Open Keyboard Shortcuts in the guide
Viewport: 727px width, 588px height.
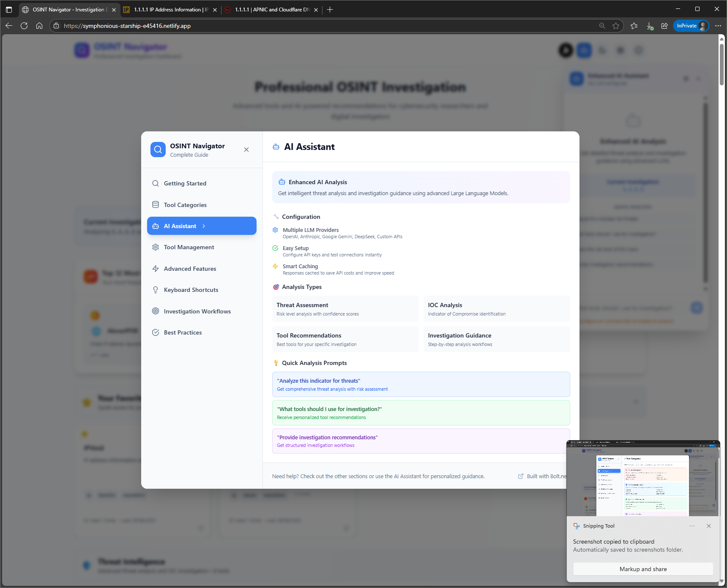pyautogui.click(x=202, y=290)
